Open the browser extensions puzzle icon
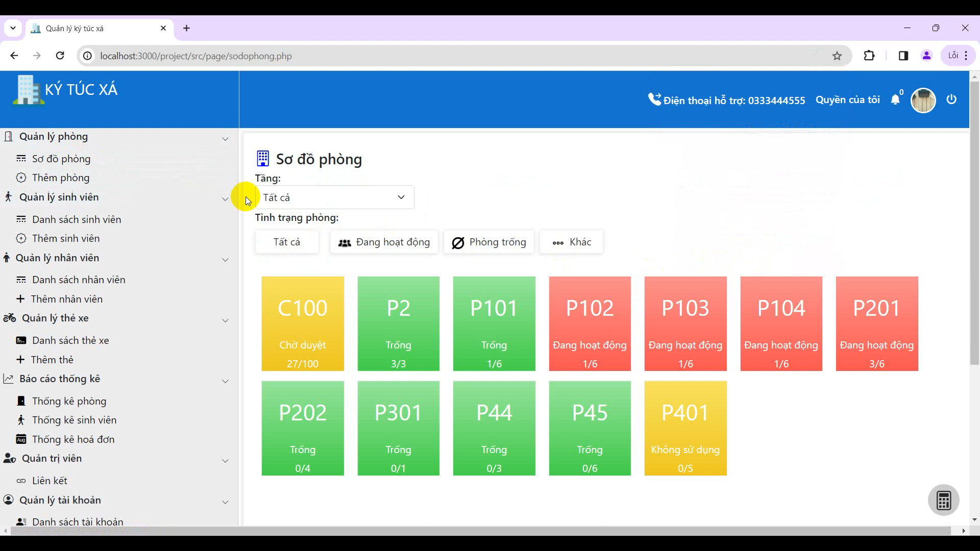 point(869,56)
